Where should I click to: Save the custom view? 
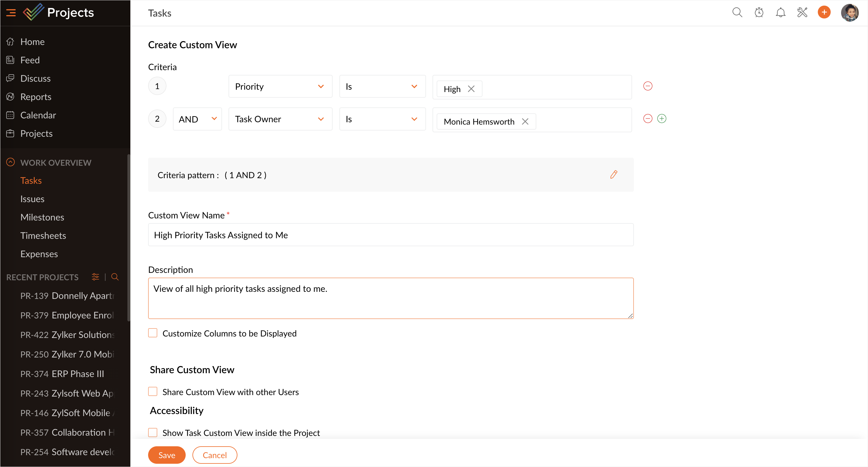tap(166, 455)
